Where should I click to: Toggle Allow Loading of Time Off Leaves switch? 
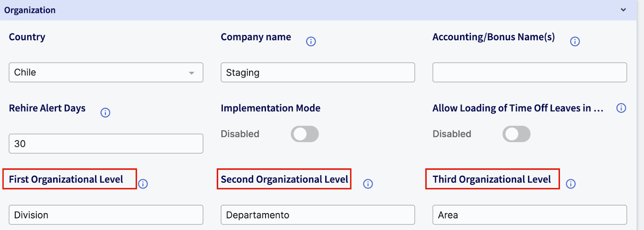click(x=516, y=134)
